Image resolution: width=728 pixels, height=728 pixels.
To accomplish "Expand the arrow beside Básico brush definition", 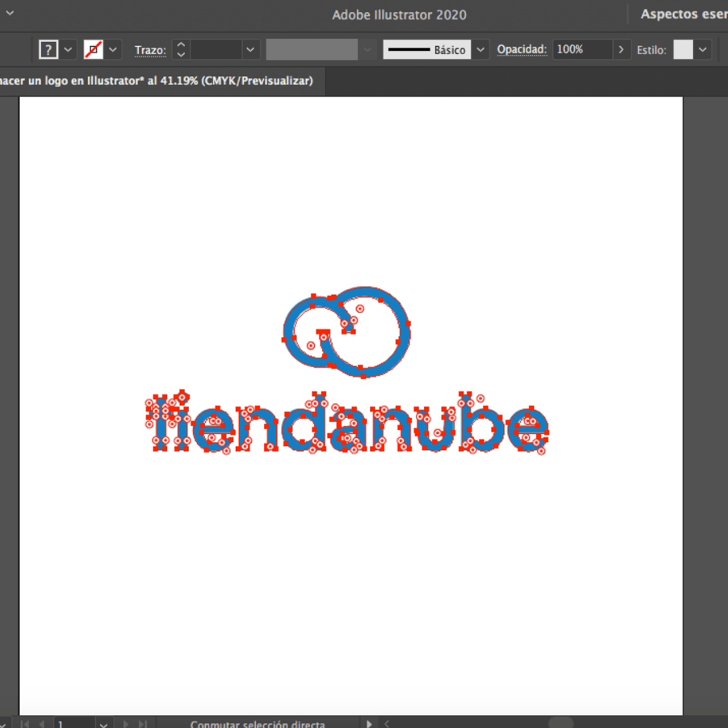I will (x=481, y=50).
